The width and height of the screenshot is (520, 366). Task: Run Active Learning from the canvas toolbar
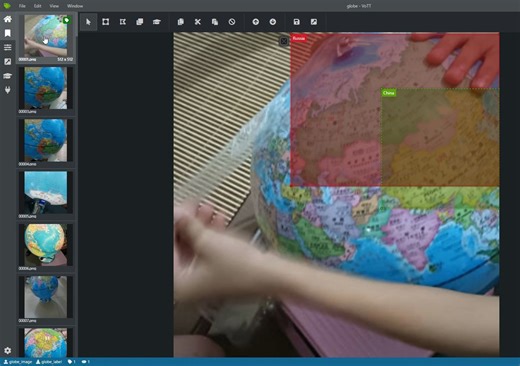click(x=157, y=22)
